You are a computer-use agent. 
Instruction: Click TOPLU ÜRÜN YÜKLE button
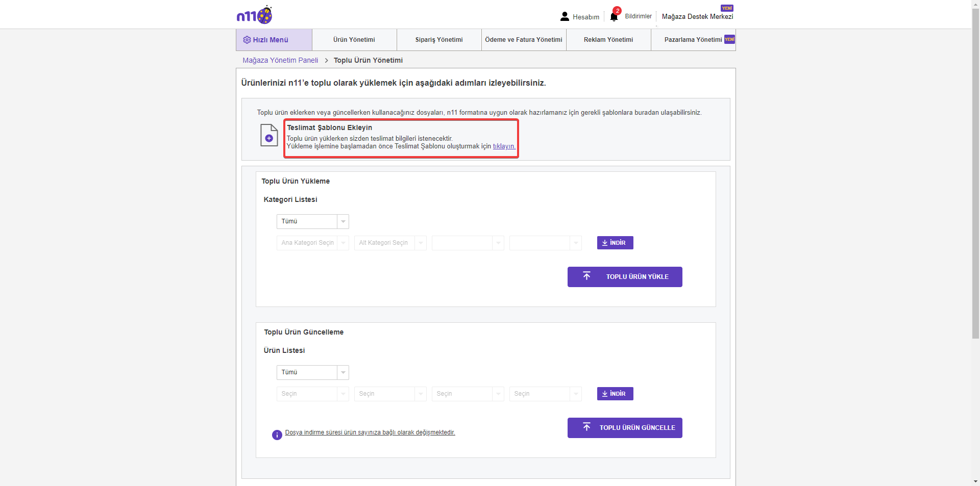coord(625,277)
